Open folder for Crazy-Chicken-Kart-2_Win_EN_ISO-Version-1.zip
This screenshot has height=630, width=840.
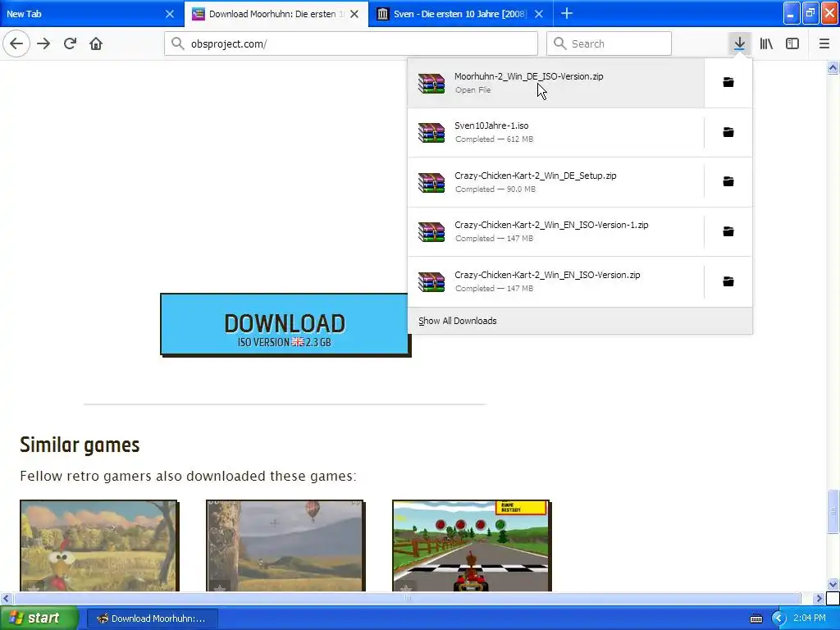click(x=728, y=231)
